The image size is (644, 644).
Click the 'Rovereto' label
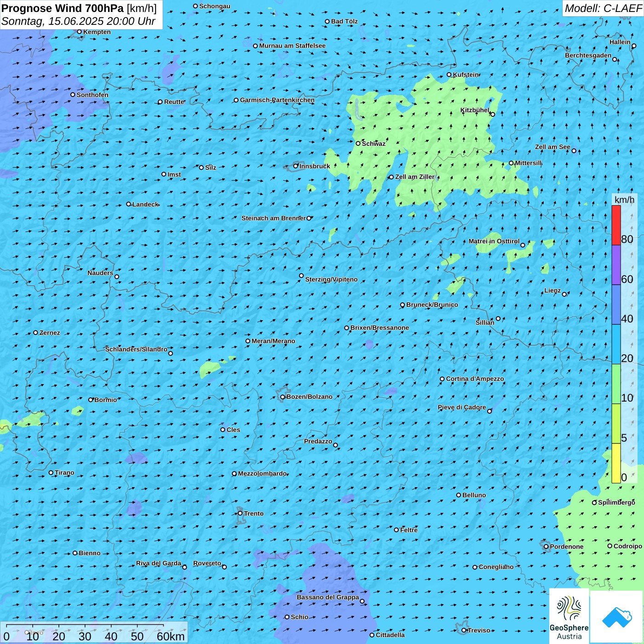207,563
